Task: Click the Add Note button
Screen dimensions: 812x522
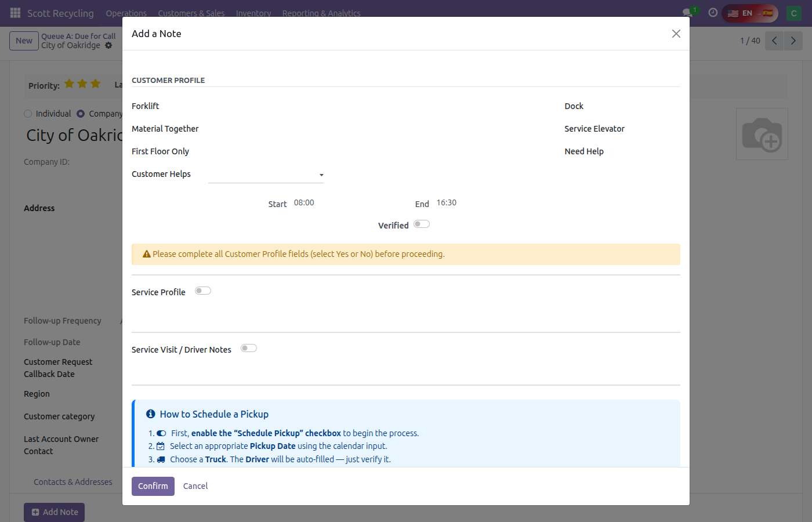Action: (54, 512)
